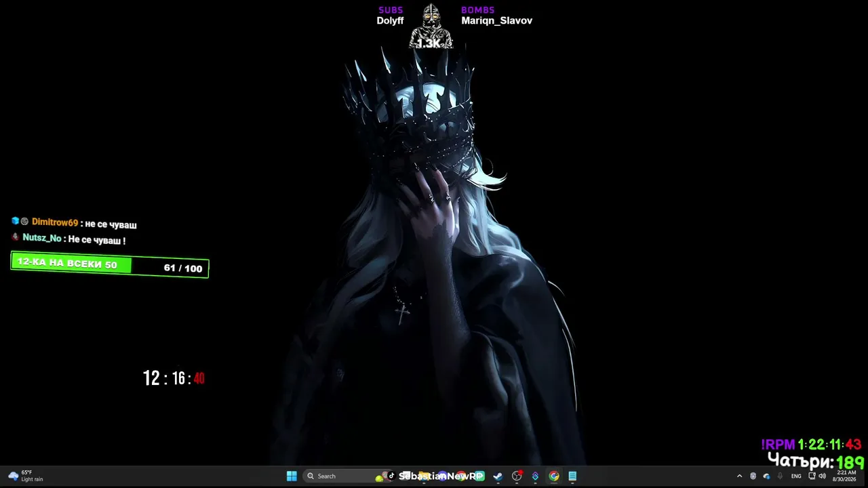Viewport: 868px width, 488px height.
Task: Click the Mariqn_Slavov bombs name
Action: (496, 21)
